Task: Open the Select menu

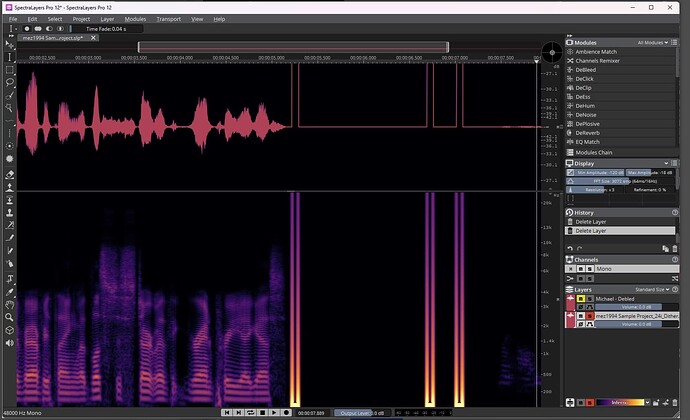Action: pyautogui.click(x=55, y=19)
